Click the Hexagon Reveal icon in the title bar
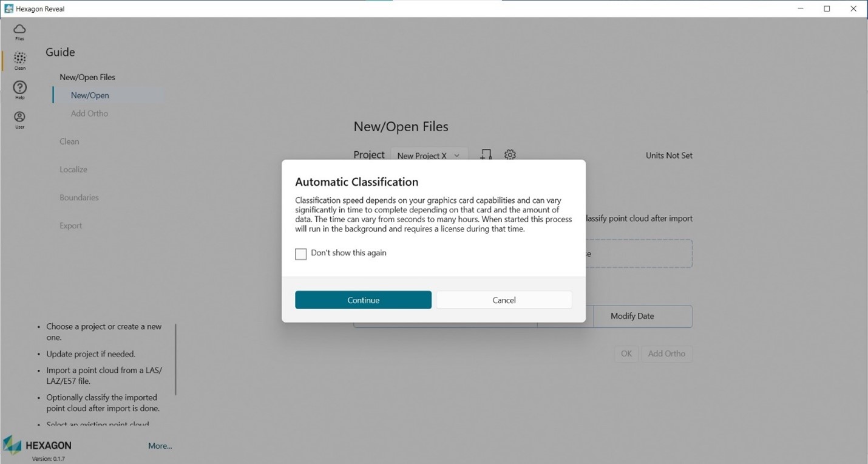Screen dimensions: 868x464 pos(8,8)
